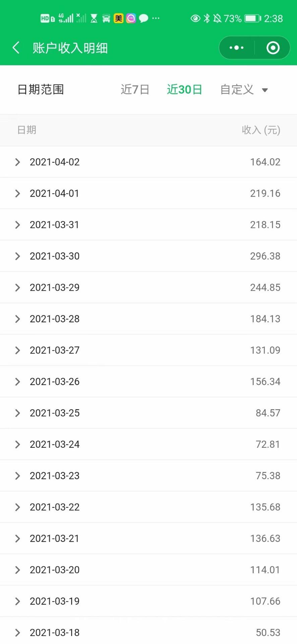297x644 pixels.
Task: Expand the 2021-03-18 row chevron
Action: (17, 633)
